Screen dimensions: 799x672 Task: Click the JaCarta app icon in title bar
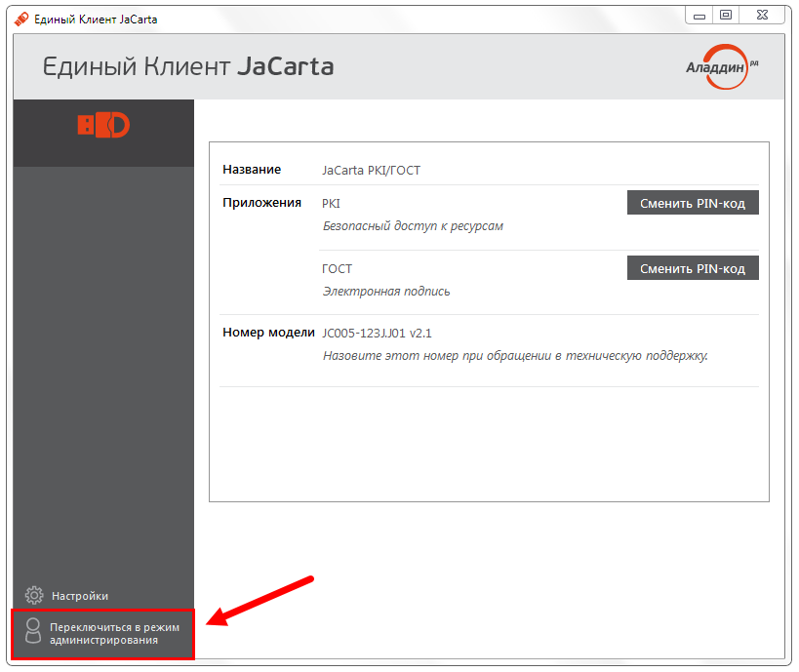(x=21, y=19)
